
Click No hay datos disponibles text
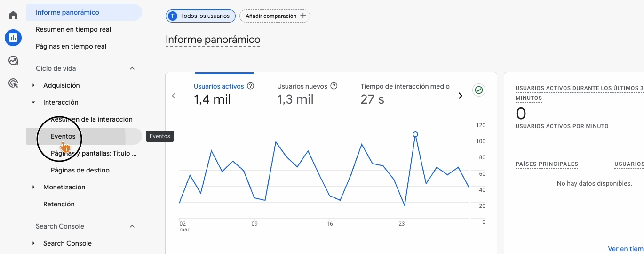click(x=595, y=183)
